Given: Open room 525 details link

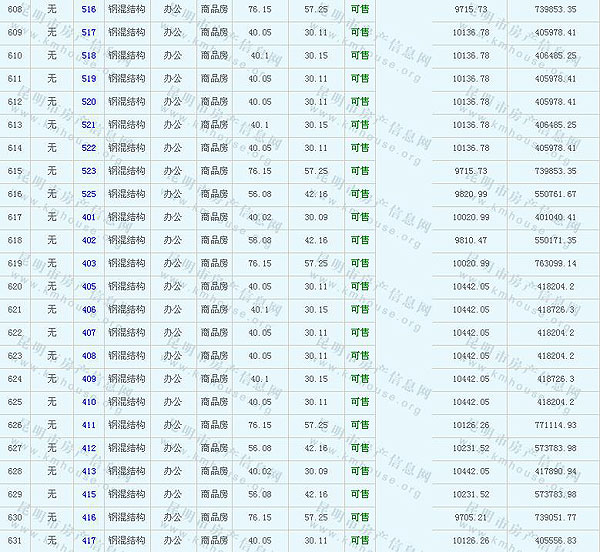Looking at the screenshot, I should pyautogui.click(x=89, y=194).
